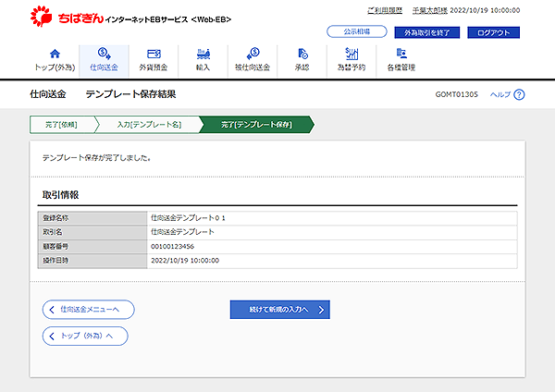Click the home icon for トップ(外為)
The height and width of the screenshot is (392, 555).
tap(55, 54)
